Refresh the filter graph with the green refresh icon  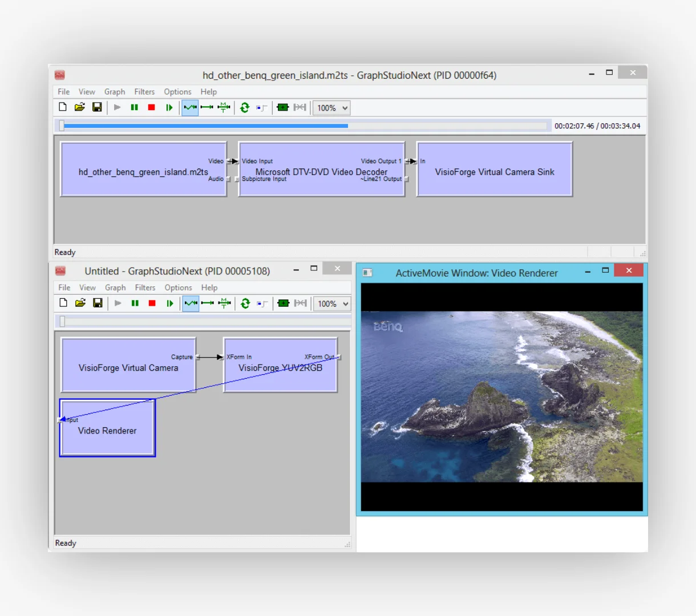point(244,107)
